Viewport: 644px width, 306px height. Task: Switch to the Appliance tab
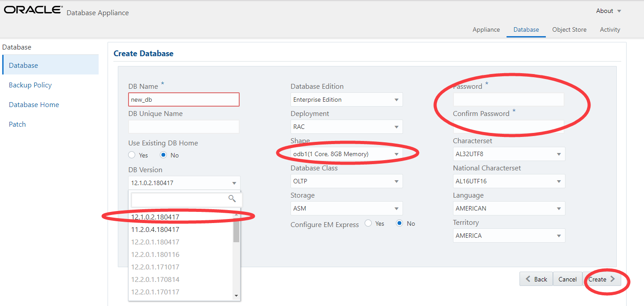486,29
